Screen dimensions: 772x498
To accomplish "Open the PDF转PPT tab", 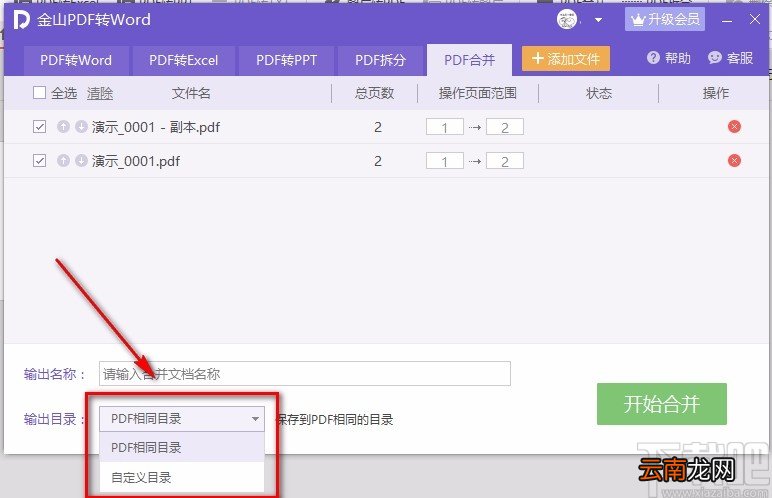I will [287, 60].
